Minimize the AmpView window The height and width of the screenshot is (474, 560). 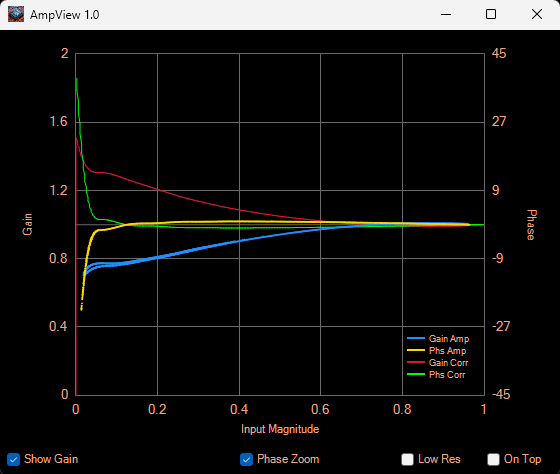tap(446, 15)
